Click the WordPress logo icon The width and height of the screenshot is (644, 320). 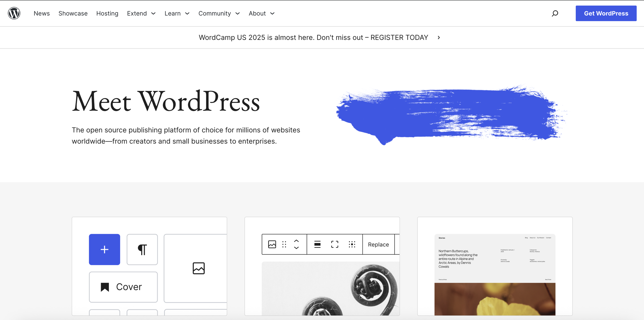tap(14, 13)
